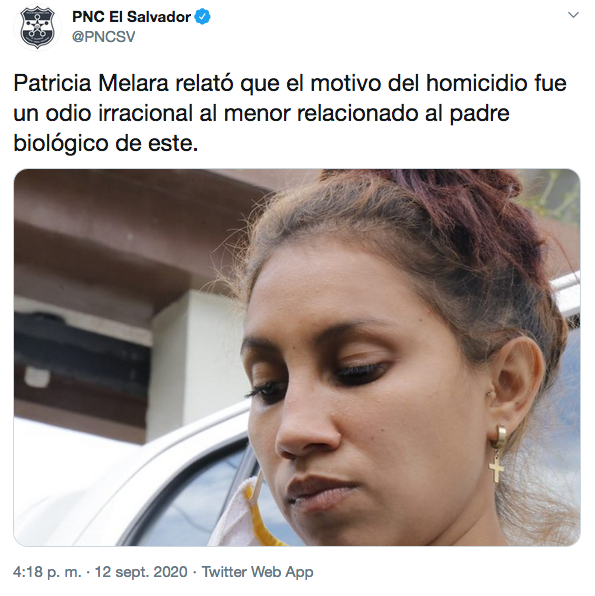Open the Twitter Web App source link
The width and height of the screenshot is (595, 596).
(x=257, y=572)
